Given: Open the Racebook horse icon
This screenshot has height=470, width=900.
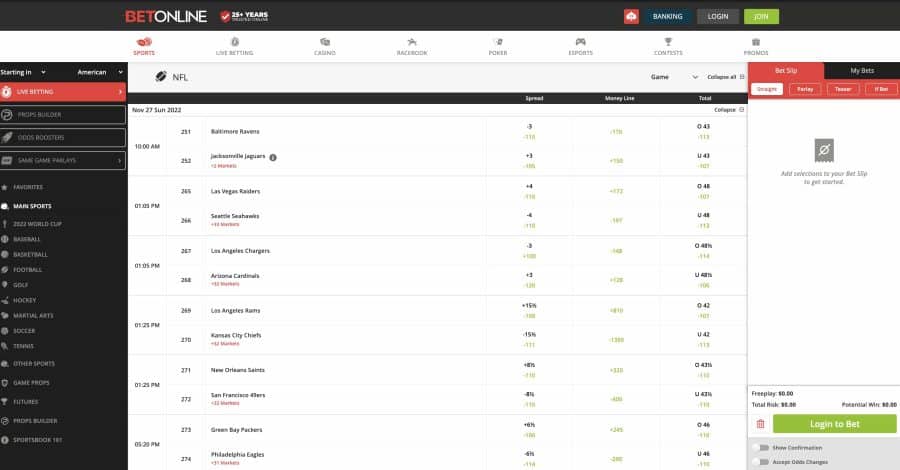Looking at the screenshot, I should click(x=412, y=42).
